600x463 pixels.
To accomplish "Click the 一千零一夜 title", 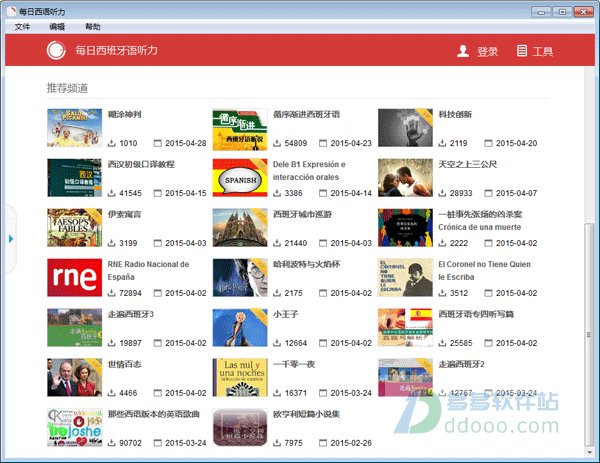I will 294,364.
